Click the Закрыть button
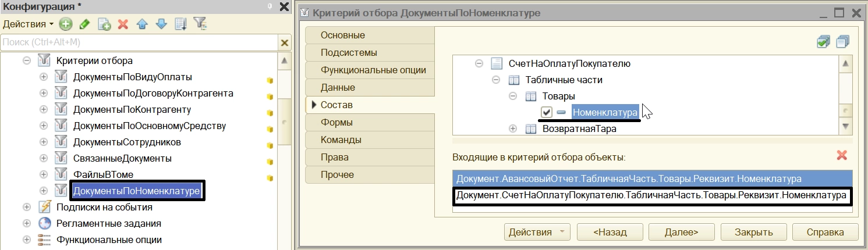Viewport: 868px width, 250px height. pyautogui.click(x=753, y=232)
